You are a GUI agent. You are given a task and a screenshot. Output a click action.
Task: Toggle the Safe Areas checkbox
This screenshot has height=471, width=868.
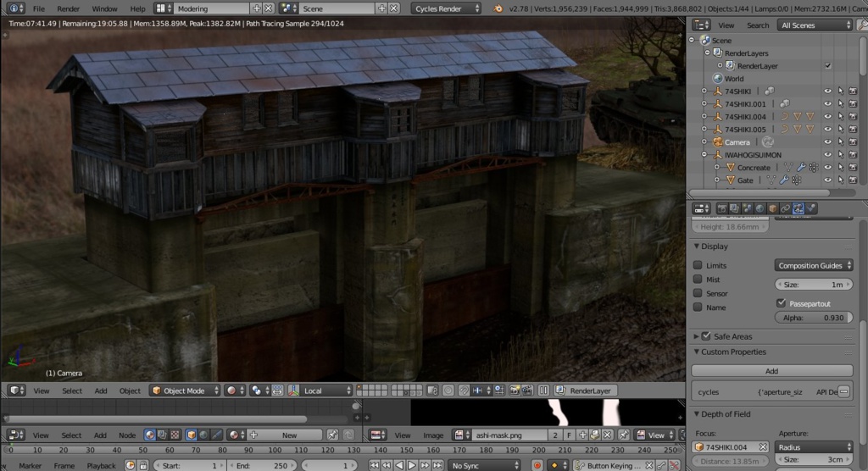[706, 336]
